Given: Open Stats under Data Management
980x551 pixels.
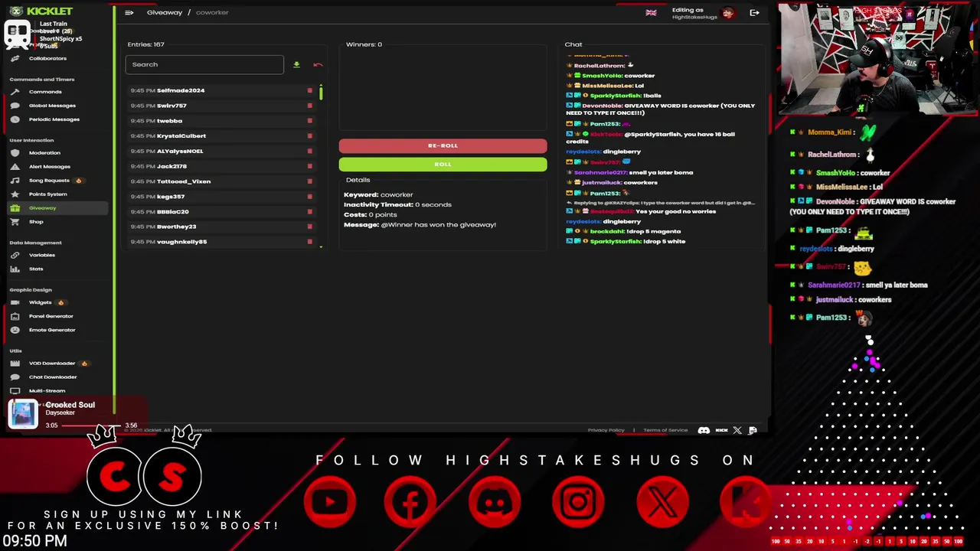Looking at the screenshot, I should coord(36,269).
